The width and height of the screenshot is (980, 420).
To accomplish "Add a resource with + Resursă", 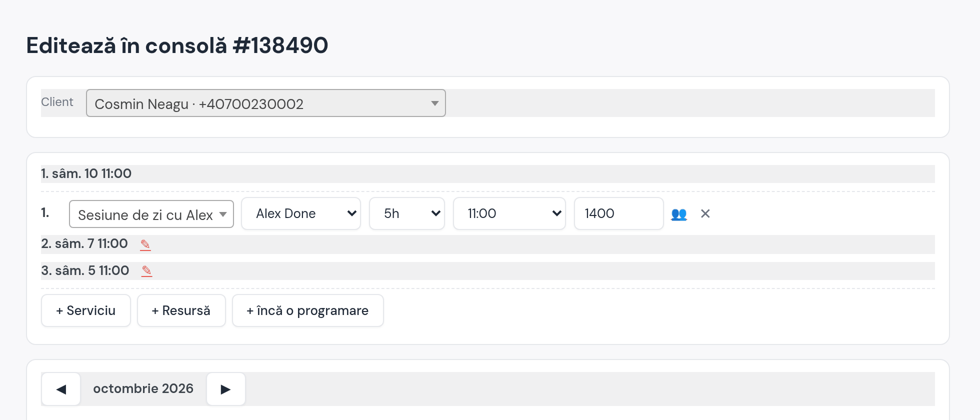I will (181, 310).
